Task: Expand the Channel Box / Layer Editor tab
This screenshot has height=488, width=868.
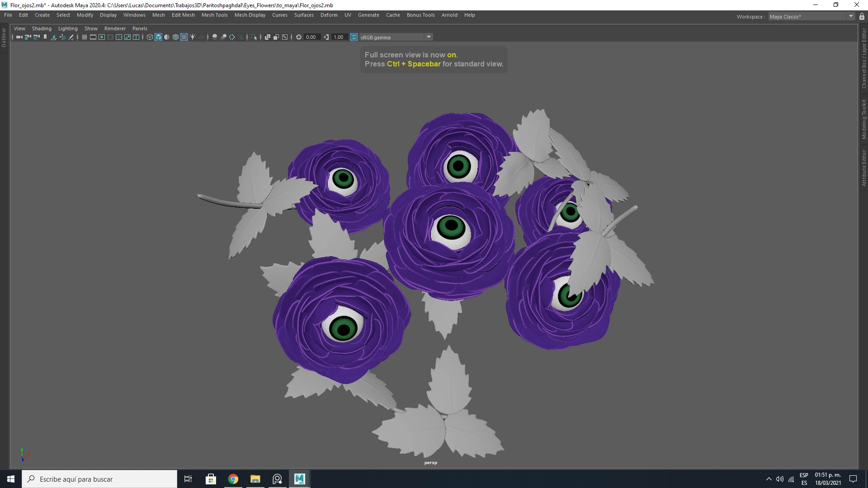Action: [863, 58]
